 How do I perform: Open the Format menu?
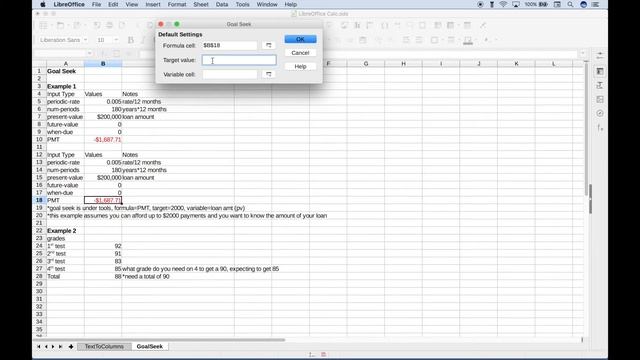177,4
